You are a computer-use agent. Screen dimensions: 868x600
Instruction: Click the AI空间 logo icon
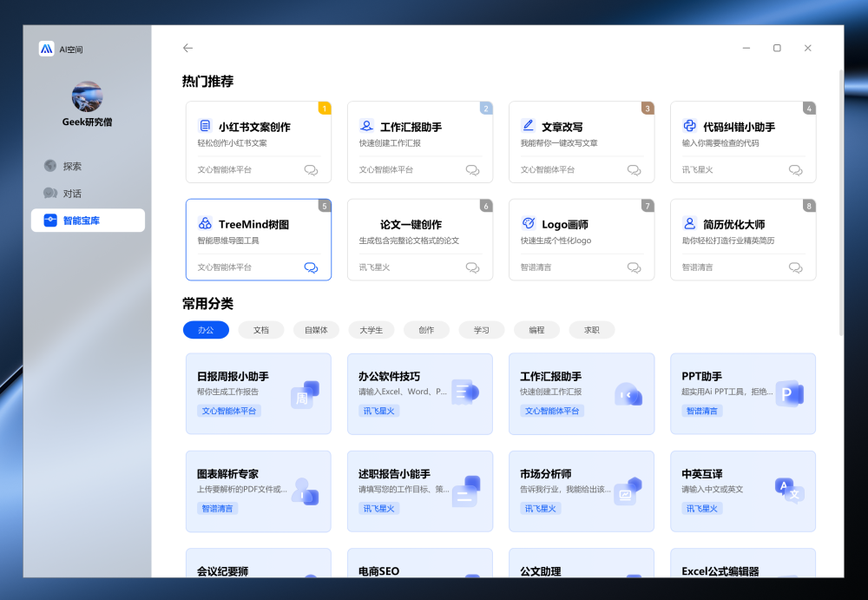(47, 49)
